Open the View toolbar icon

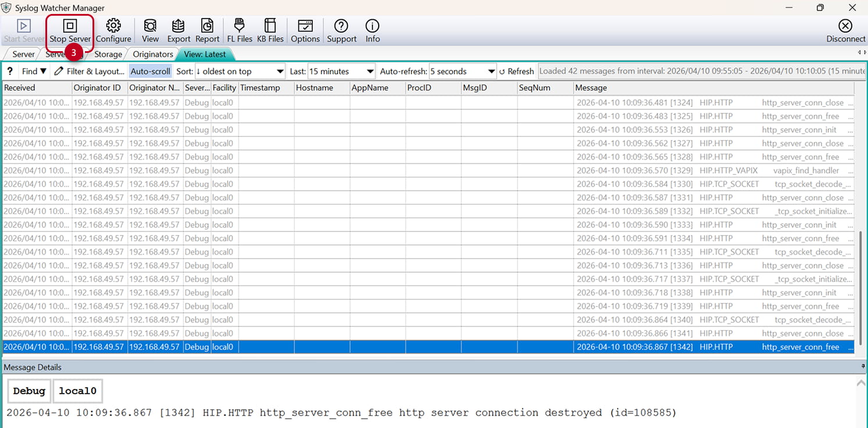click(150, 26)
